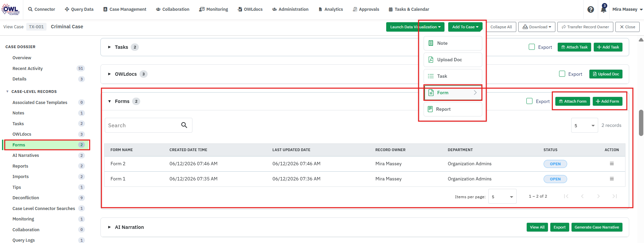Image resolution: width=644 pixels, height=243 pixels.
Task: Click the Add Task button
Action: pyautogui.click(x=608, y=47)
